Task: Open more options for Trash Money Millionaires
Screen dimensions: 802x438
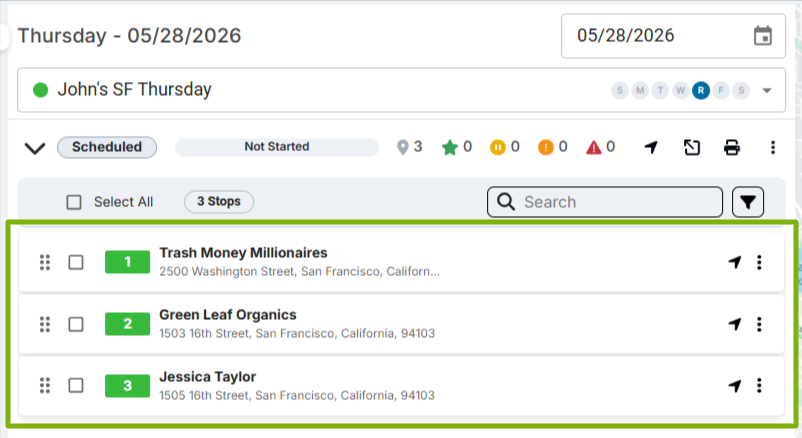Action: (759, 262)
